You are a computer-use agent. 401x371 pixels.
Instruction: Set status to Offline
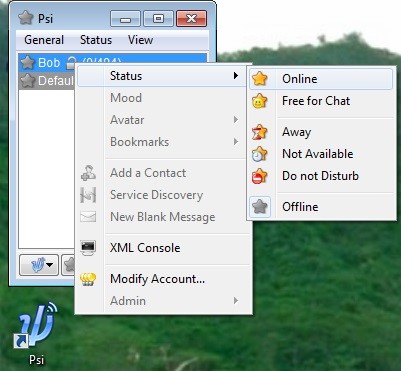(321, 207)
